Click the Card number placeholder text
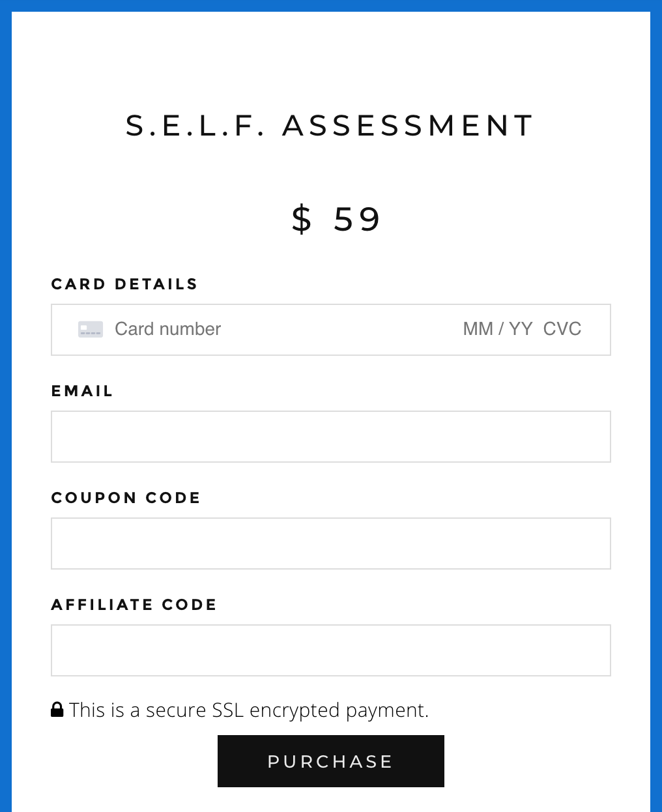662x812 pixels. pyautogui.click(x=168, y=329)
